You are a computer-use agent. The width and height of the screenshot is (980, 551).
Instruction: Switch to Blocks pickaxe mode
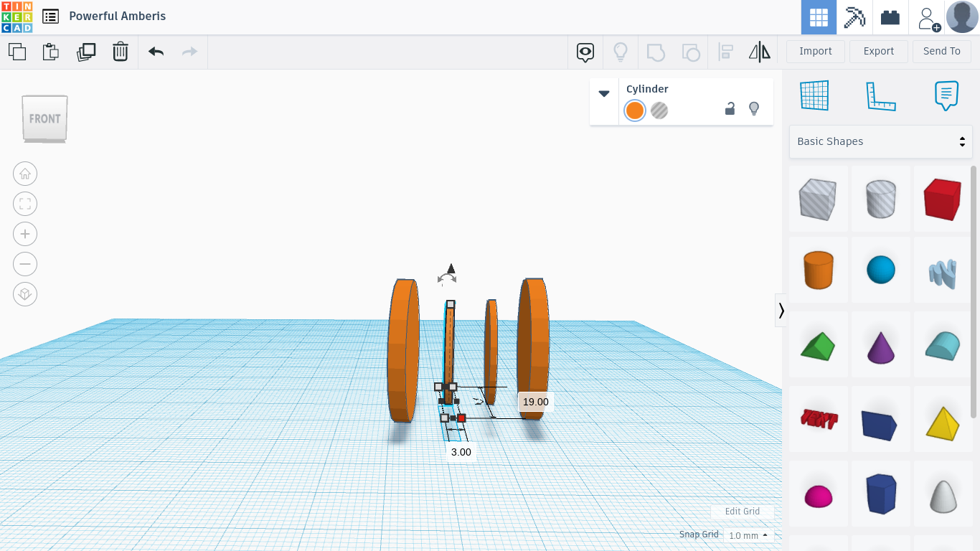pyautogui.click(x=854, y=17)
